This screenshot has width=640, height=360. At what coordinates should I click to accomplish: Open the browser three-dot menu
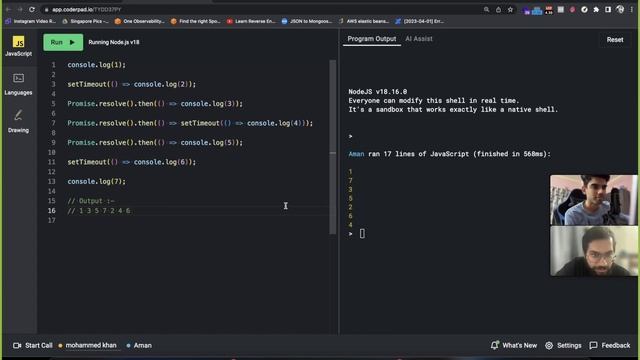point(631,9)
